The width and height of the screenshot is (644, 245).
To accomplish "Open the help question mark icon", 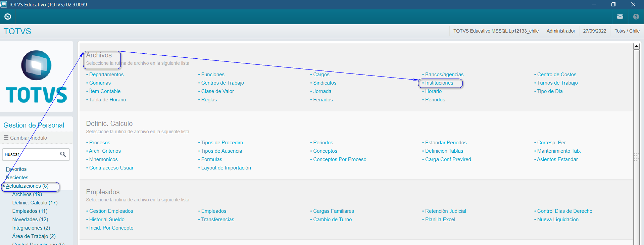I will [x=636, y=16].
